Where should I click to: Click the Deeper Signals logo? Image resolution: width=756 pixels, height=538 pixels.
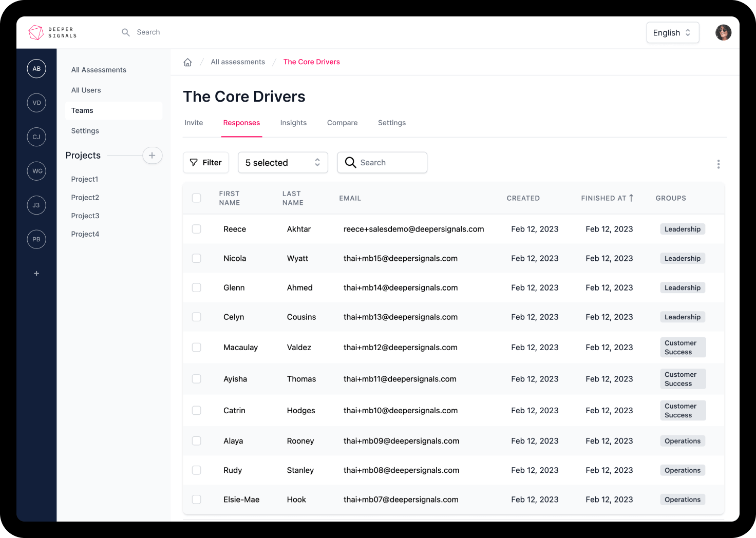[x=52, y=32]
